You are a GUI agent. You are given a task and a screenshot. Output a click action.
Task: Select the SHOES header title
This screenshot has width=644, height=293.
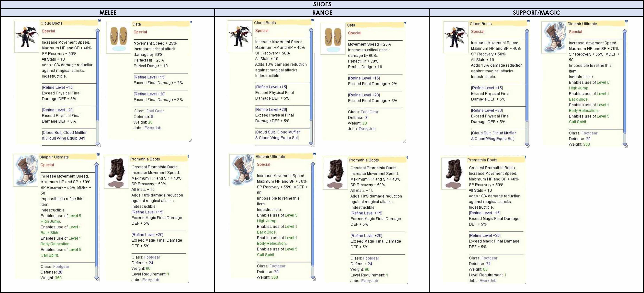pos(322,4)
